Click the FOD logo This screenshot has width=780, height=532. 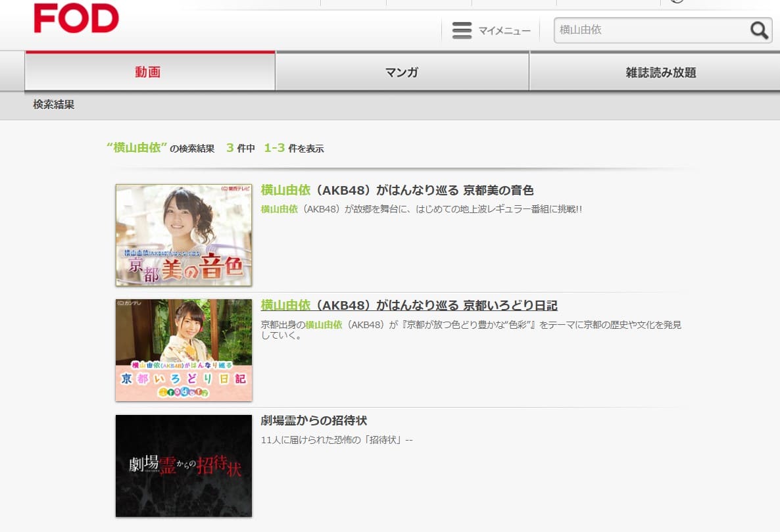(x=76, y=18)
